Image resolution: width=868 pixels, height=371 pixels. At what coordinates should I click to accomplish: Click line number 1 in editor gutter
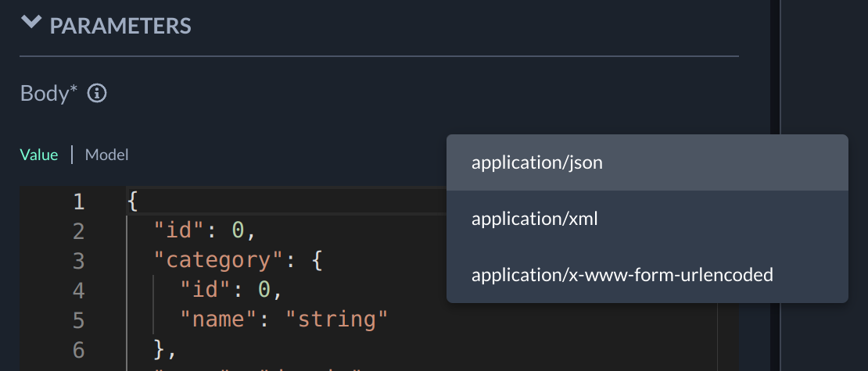tap(78, 202)
